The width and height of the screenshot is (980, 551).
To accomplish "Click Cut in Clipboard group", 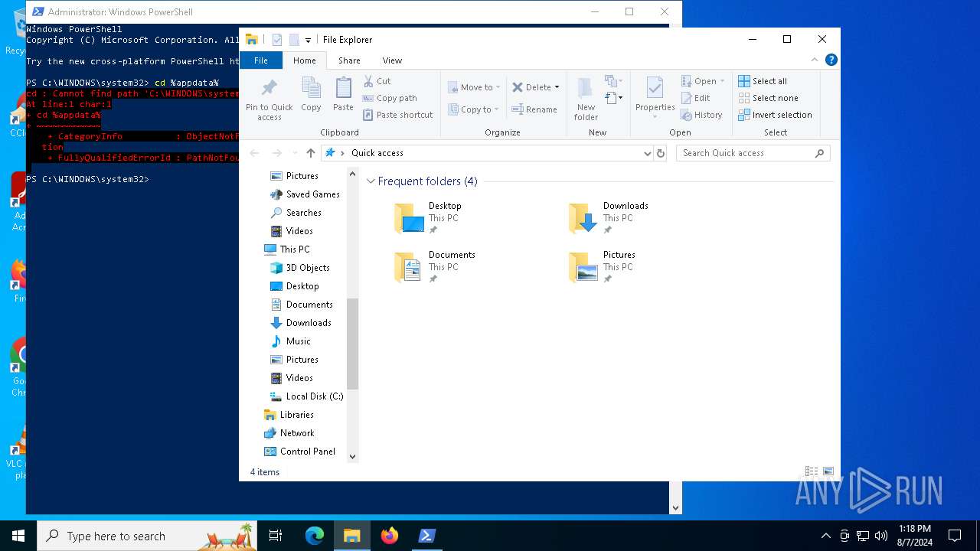I will pyautogui.click(x=377, y=81).
